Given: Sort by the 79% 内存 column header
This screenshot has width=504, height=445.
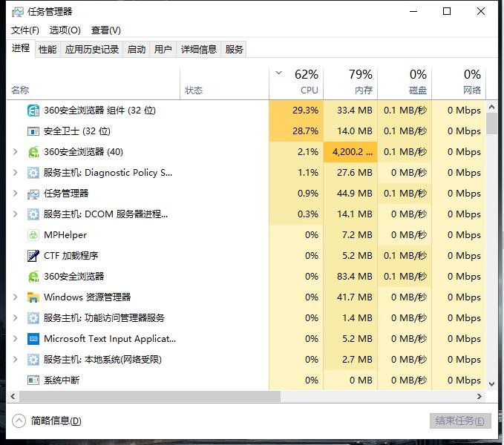Looking at the screenshot, I should tap(350, 84).
